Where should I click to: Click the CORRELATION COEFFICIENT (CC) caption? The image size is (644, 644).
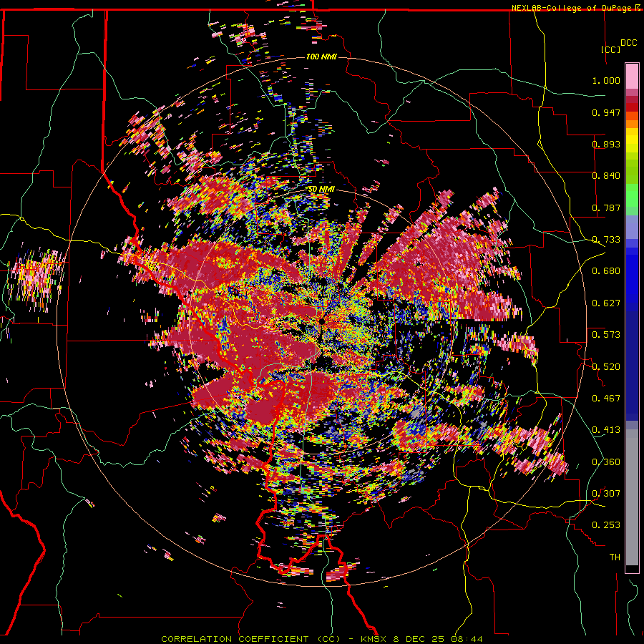(250, 639)
